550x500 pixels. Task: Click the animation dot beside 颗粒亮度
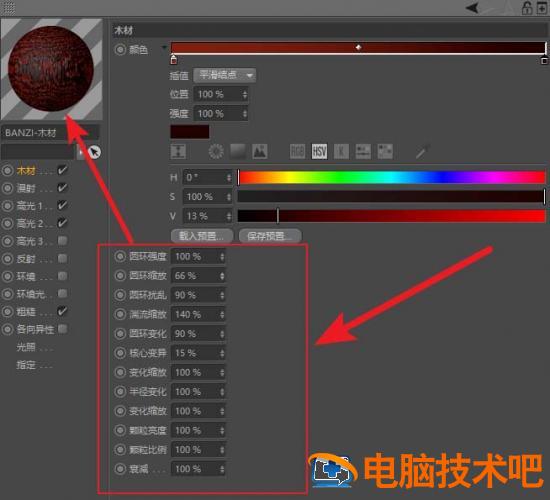[x=120, y=430]
